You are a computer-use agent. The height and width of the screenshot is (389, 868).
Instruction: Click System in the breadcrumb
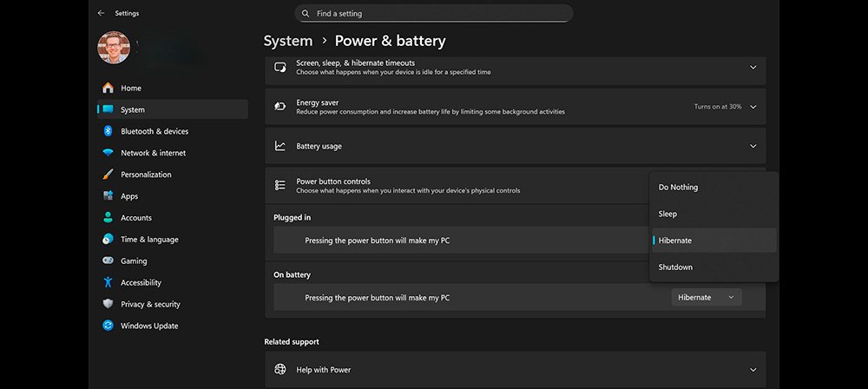288,41
